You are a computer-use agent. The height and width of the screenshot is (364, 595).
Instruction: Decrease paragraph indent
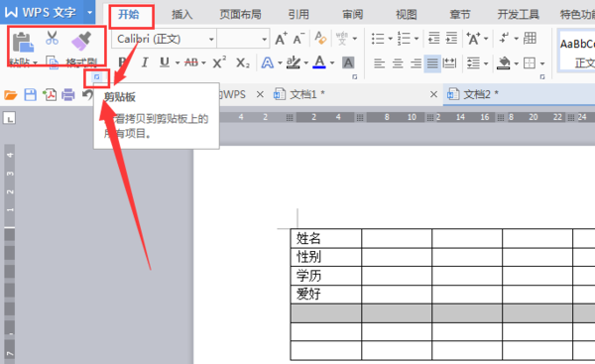(433, 39)
